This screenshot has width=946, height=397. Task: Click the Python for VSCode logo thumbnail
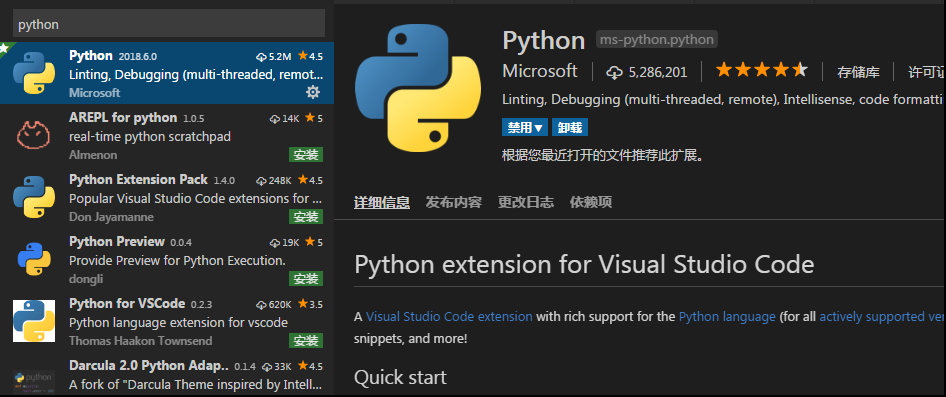click(x=34, y=321)
